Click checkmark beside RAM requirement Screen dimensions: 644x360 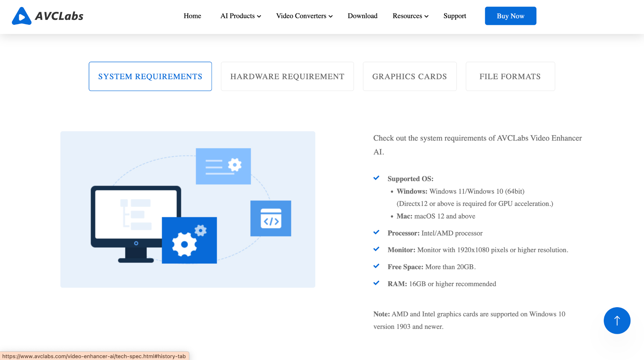[376, 283]
